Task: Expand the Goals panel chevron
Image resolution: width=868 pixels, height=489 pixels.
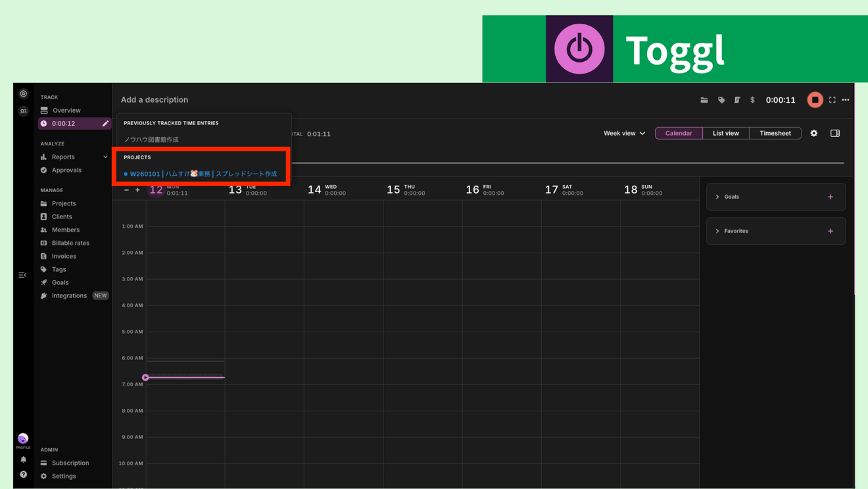Action: [x=717, y=197]
